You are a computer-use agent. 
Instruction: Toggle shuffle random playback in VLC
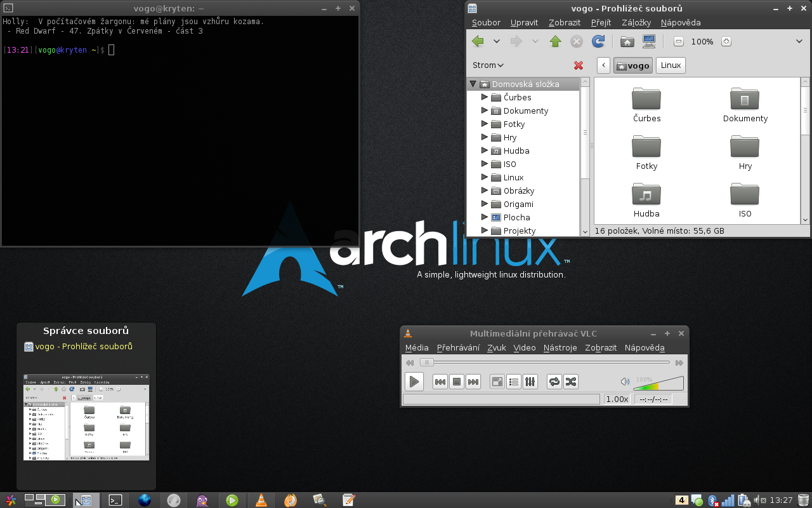tap(571, 382)
